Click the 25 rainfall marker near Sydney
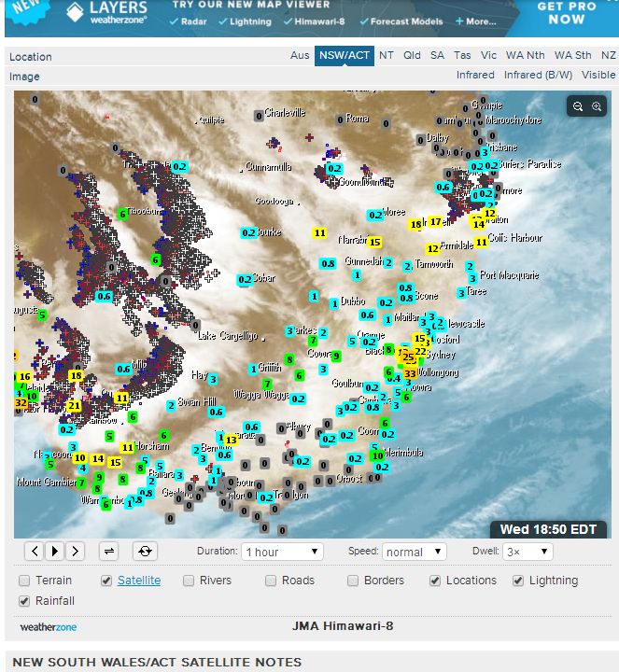 tap(408, 357)
